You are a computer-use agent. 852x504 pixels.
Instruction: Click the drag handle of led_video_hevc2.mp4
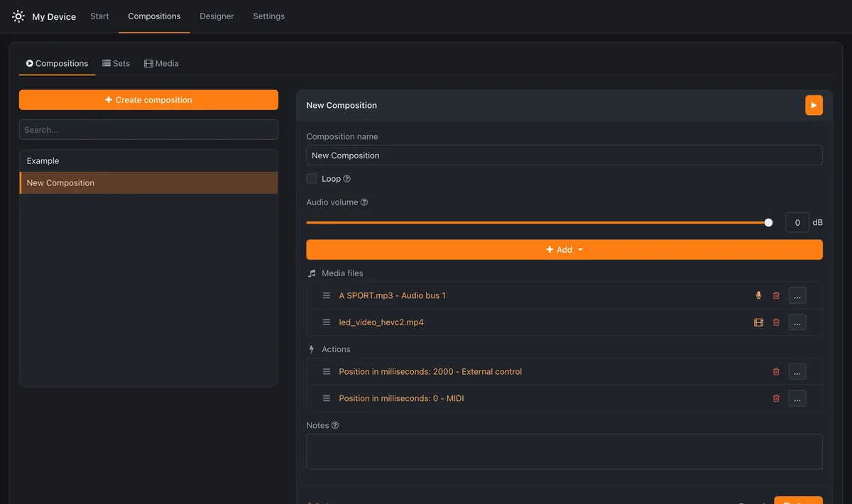327,322
